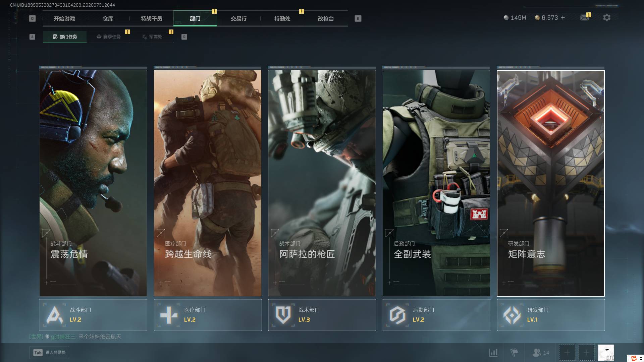Click the 后勤部门 hexagon emblem icon
The width and height of the screenshot is (644, 362).
coord(397,315)
